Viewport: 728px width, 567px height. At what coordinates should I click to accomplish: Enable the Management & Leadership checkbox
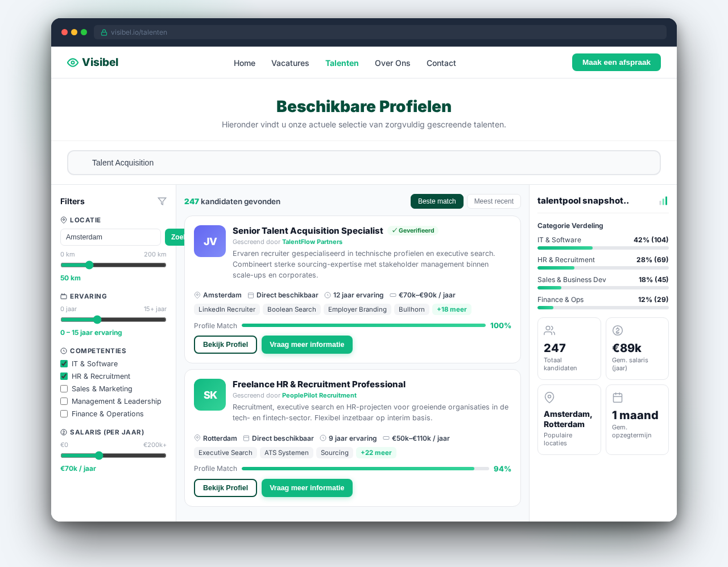(x=64, y=402)
